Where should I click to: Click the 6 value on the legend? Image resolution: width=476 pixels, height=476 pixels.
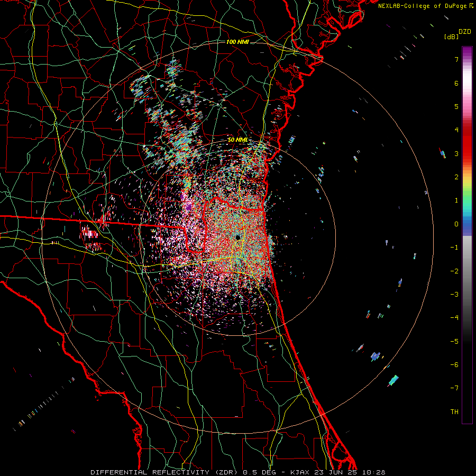tap(456, 83)
